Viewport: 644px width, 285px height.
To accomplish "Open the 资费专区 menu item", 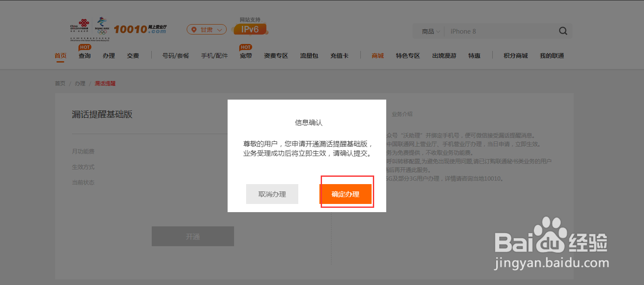I will pyautogui.click(x=276, y=56).
